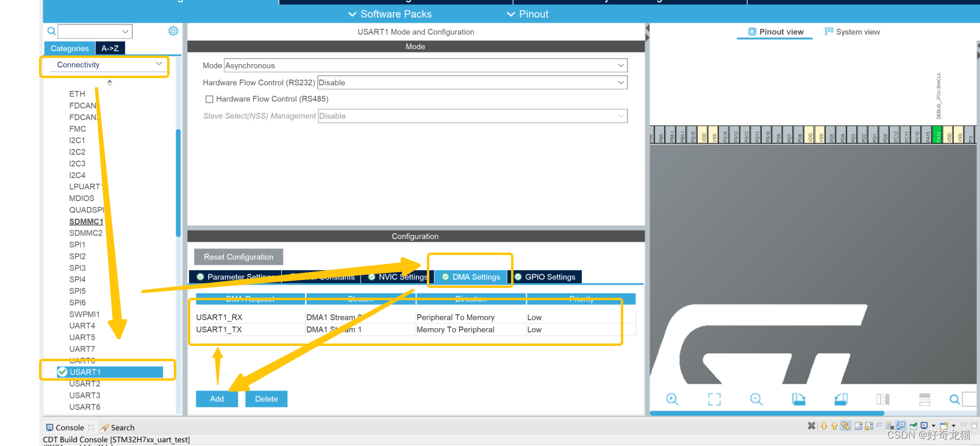Click the Console tab icon
980x446 pixels.
pyautogui.click(x=50, y=428)
